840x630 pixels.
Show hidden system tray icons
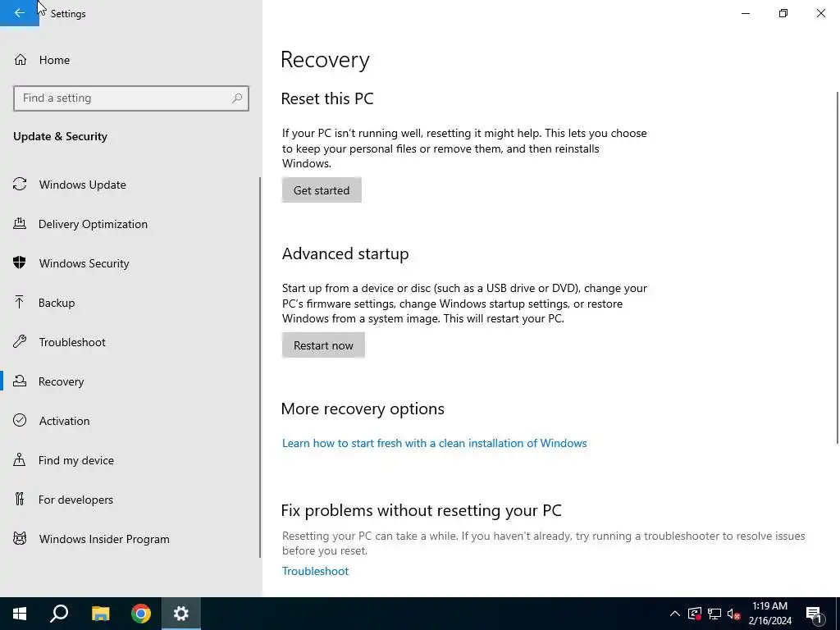(x=675, y=614)
